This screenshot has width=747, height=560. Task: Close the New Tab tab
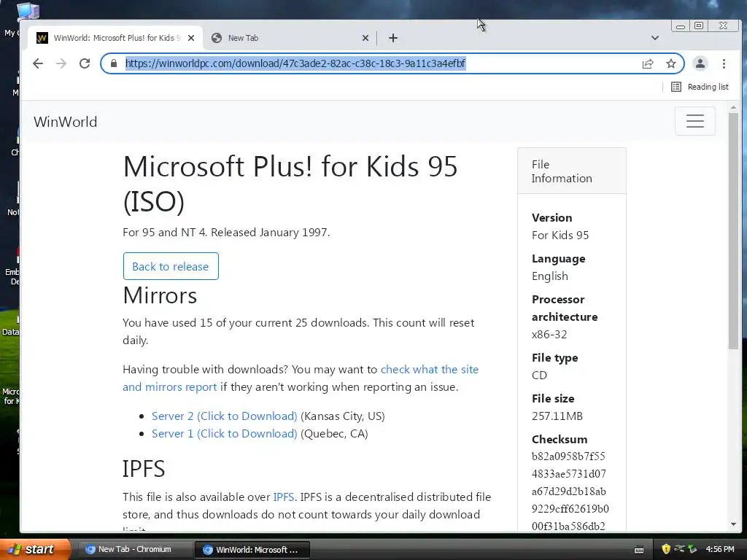coord(365,38)
